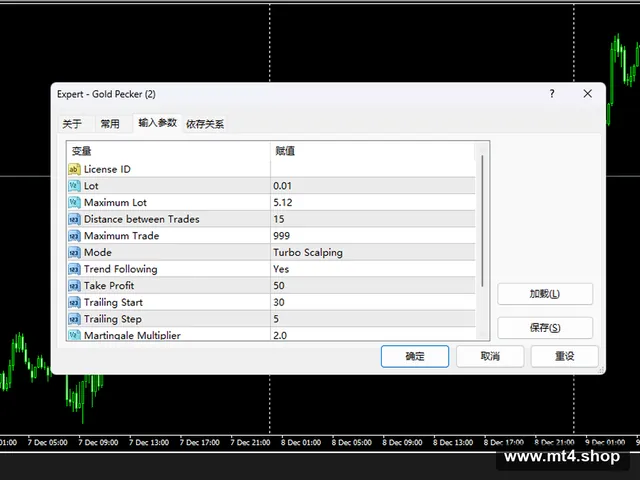Viewport: 640px width, 480px height.
Task: Click the Maximum Lot row type icon
Action: point(74,202)
